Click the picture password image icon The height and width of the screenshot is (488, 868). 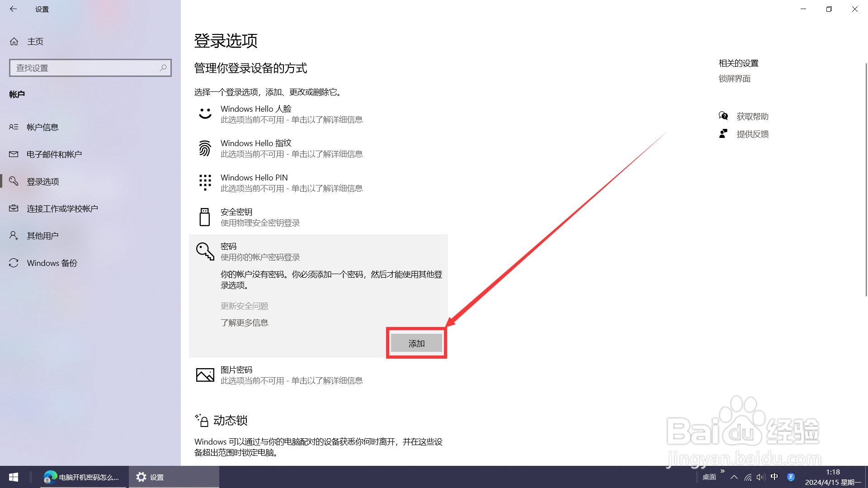coord(205,375)
